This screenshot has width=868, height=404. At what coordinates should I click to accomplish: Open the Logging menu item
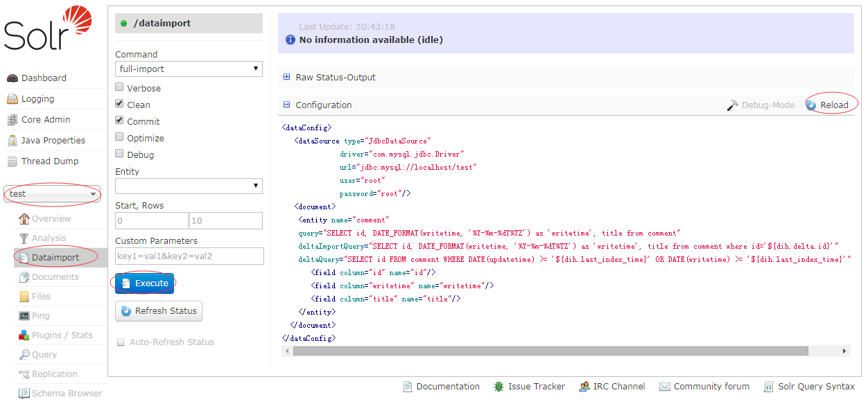click(x=37, y=99)
